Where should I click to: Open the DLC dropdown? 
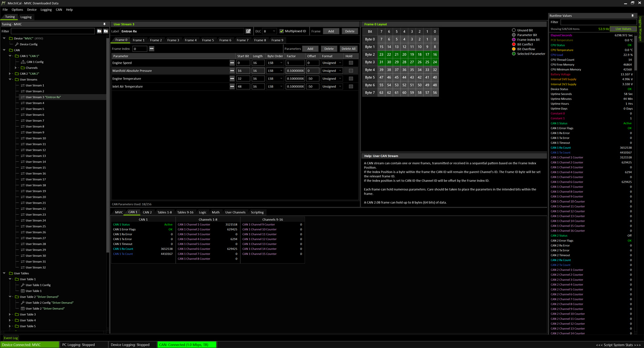(x=270, y=31)
